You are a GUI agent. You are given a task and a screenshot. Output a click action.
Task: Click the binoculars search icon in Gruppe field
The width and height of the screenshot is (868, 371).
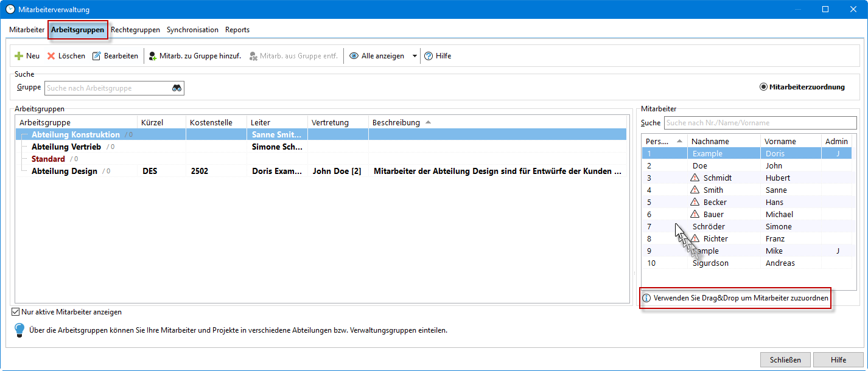click(x=176, y=88)
